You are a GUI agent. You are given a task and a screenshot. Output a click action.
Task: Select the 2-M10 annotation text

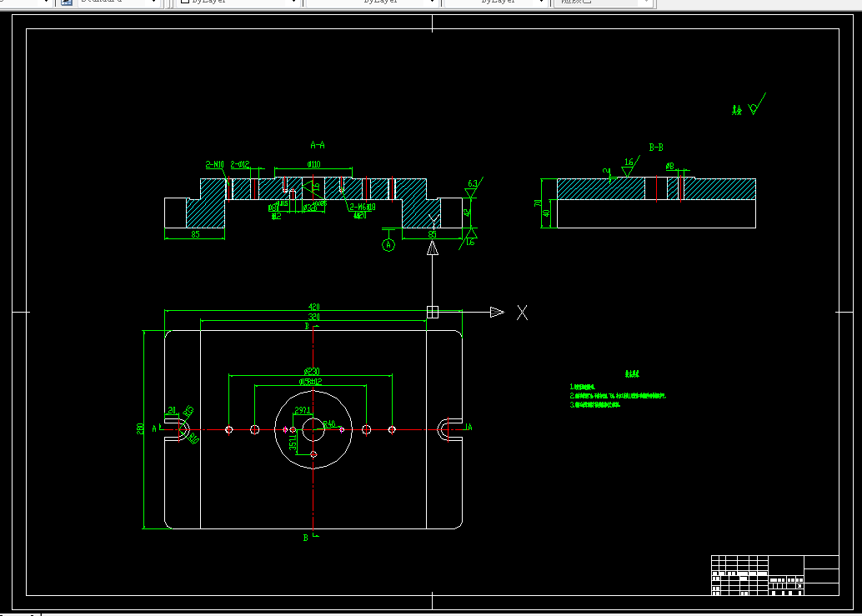click(215, 164)
